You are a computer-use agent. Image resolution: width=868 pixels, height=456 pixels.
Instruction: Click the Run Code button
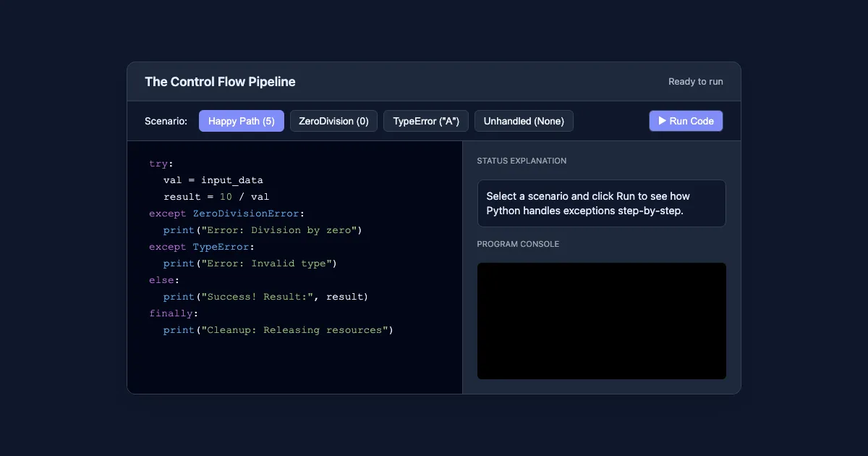[686, 121]
